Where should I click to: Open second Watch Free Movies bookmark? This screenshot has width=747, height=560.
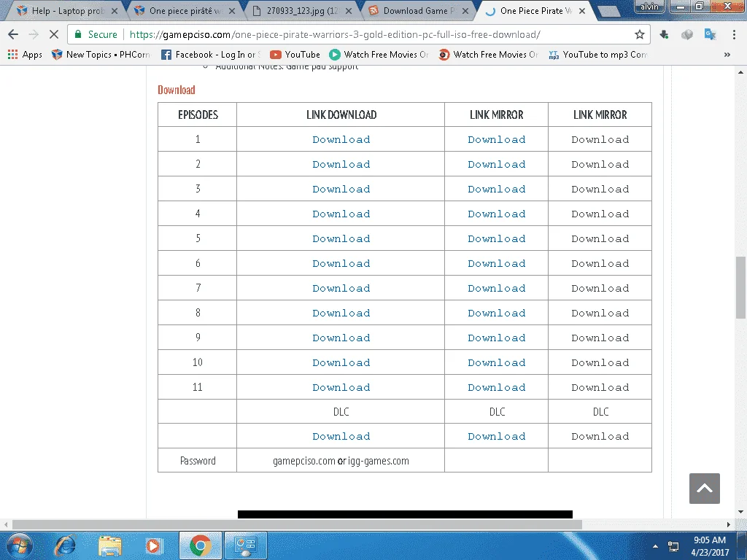[x=489, y=55]
